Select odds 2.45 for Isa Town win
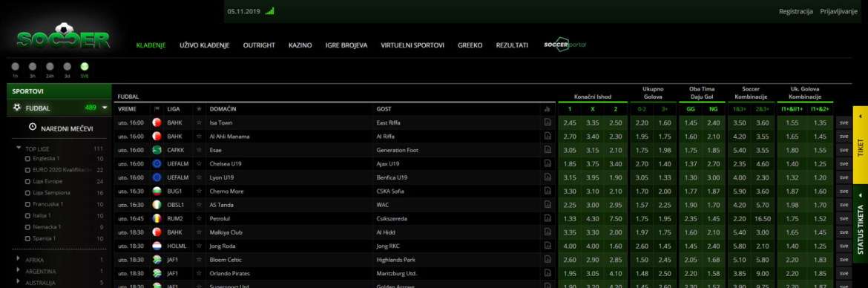The width and height of the screenshot is (868, 288). tap(570, 122)
